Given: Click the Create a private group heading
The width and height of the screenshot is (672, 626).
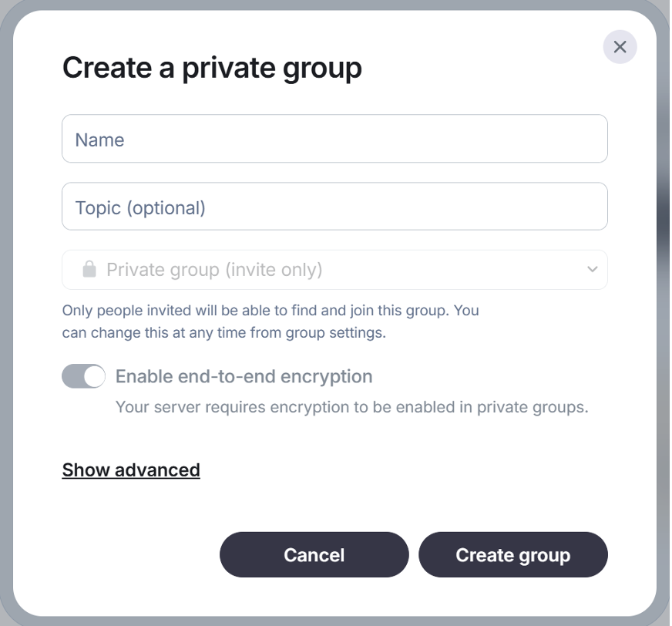Looking at the screenshot, I should click(x=212, y=68).
